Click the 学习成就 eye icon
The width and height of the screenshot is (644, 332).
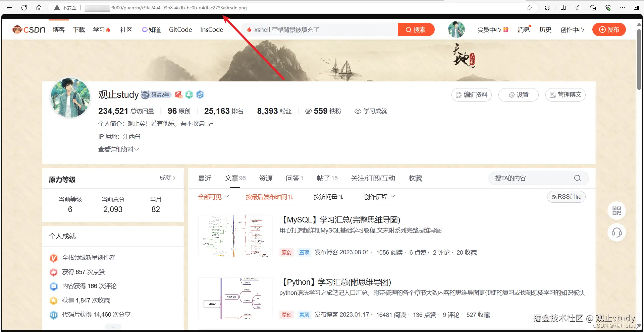point(357,111)
